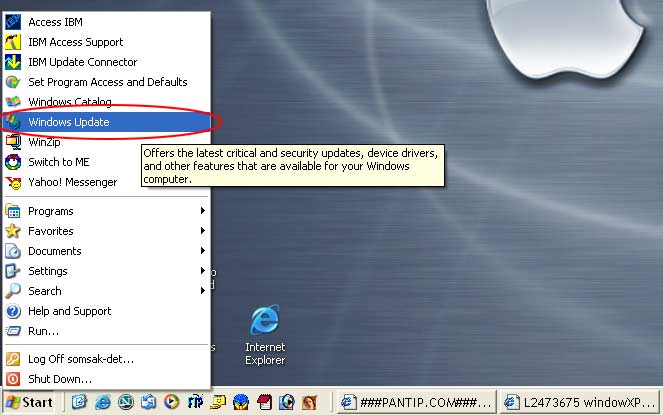Expand the Documents submenu arrow
663x416 pixels.
point(203,251)
